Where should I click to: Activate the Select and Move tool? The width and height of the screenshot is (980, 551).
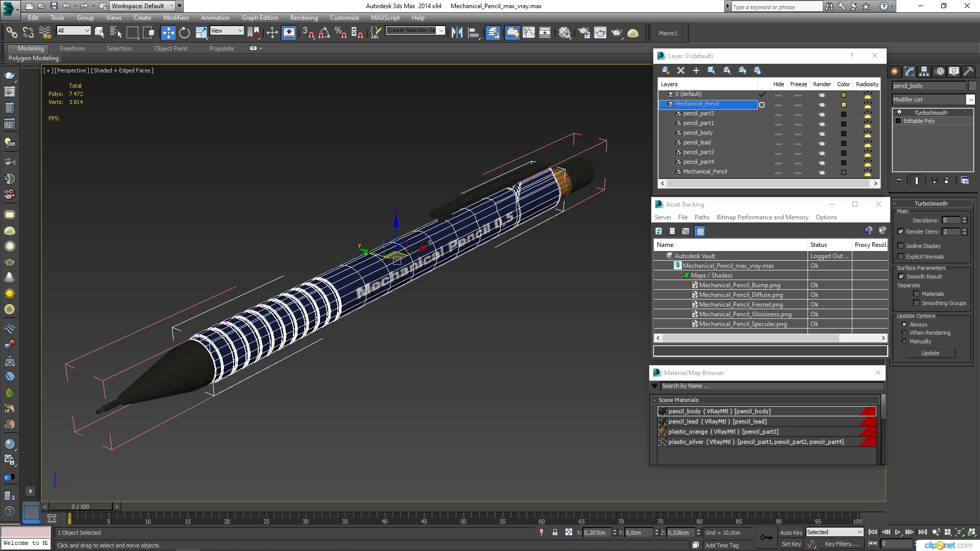[x=168, y=33]
